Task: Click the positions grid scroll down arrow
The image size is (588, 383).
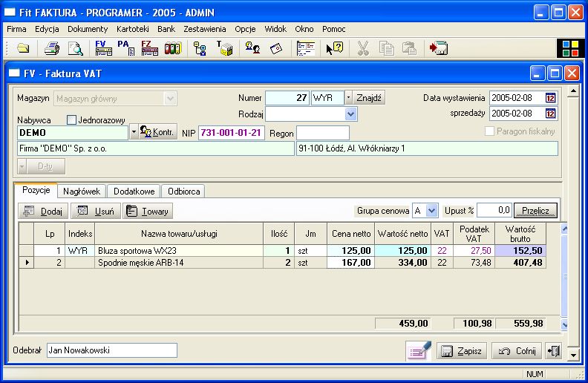Action: click(x=564, y=325)
